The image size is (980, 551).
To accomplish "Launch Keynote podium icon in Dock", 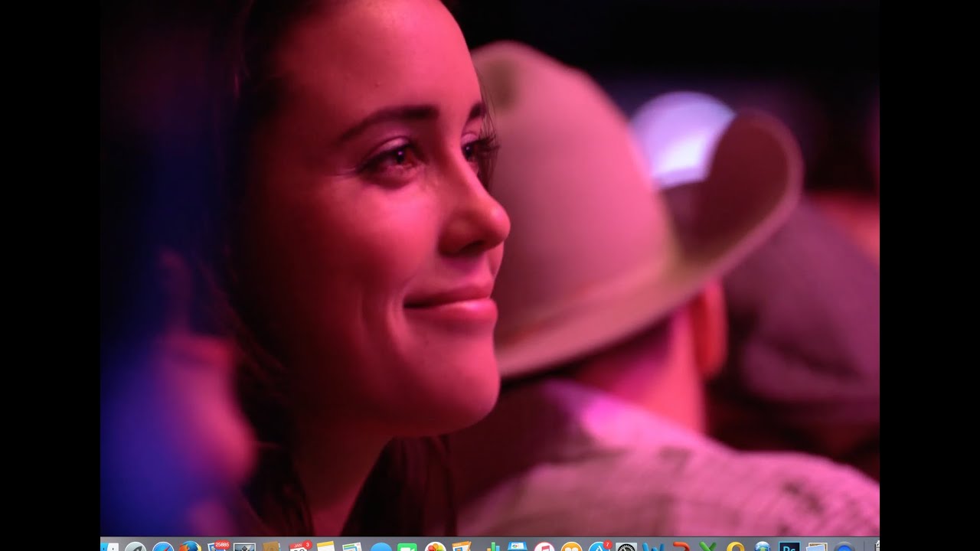I will (x=518, y=546).
